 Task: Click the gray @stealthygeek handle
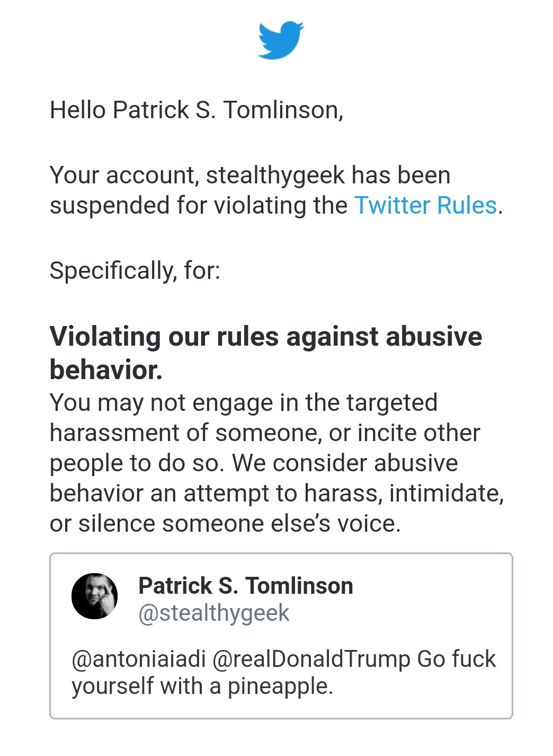[213, 613]
